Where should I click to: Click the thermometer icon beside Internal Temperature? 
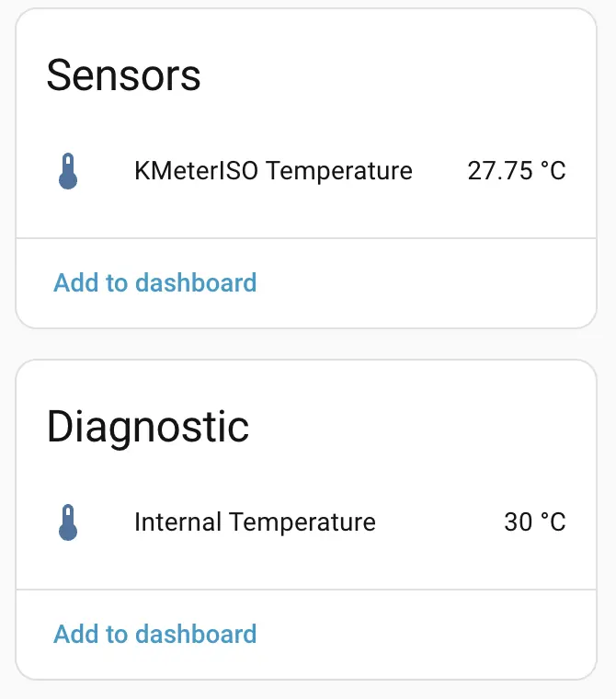(x=68, y=522)
